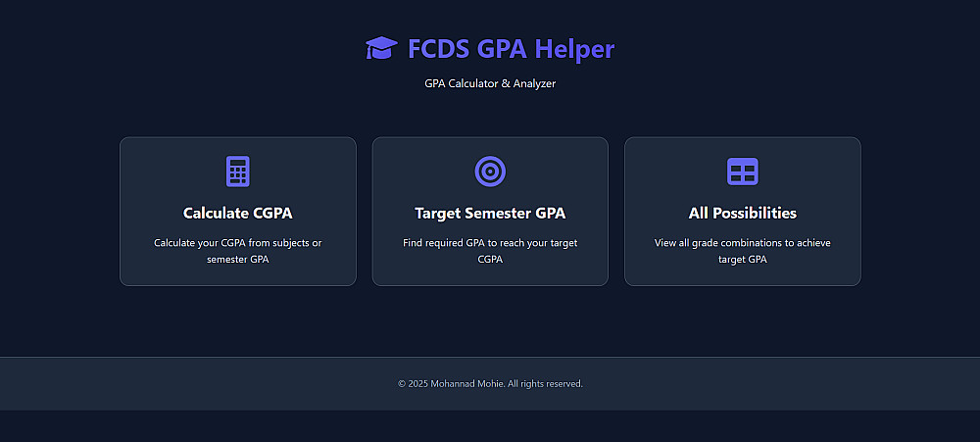Click the 'semester GPA' line under Calculate CGPA
The width and height of the screenshot is (980, 442).
click(x=238, y=260)
